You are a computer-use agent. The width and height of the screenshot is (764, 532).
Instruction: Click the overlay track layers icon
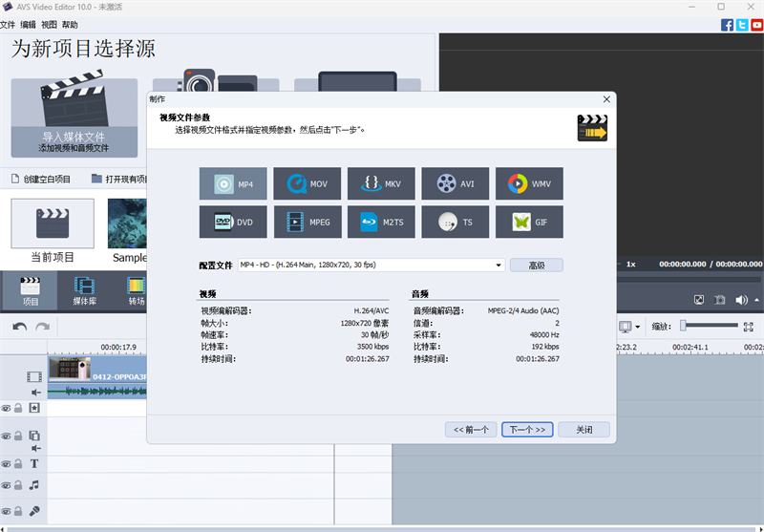pyautogui.click(x=34, y=436)
